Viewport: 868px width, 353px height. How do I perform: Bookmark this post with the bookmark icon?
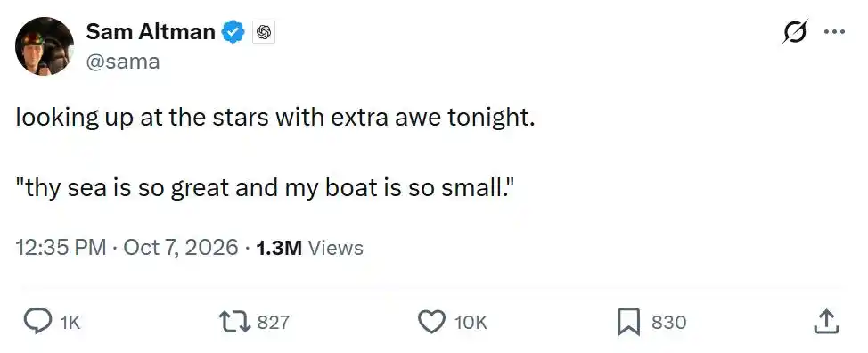coord(628,322)
